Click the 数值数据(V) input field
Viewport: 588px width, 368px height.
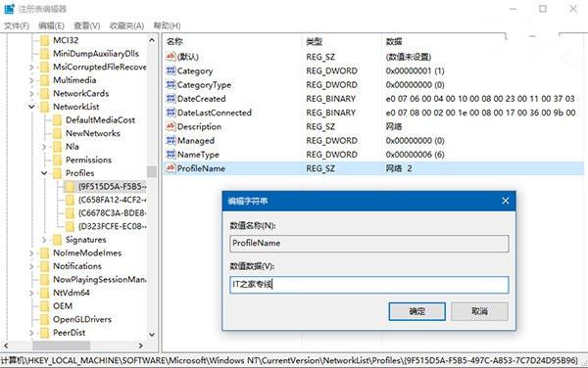tap(369, 285)
